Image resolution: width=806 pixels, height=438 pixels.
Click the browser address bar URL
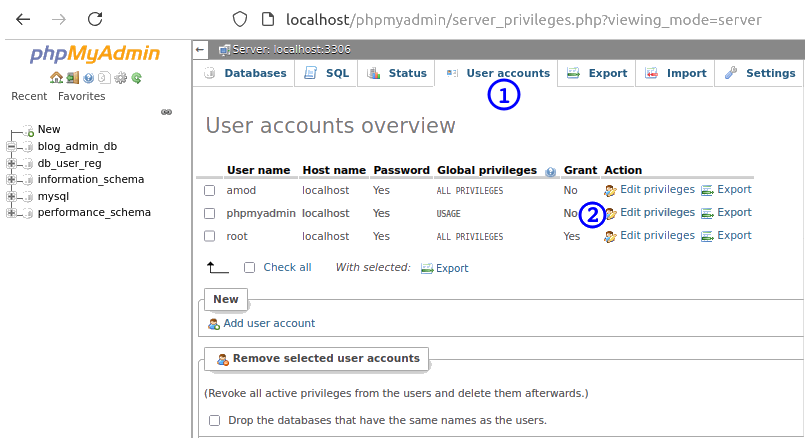pyautogui.click(x=523, y=20)
